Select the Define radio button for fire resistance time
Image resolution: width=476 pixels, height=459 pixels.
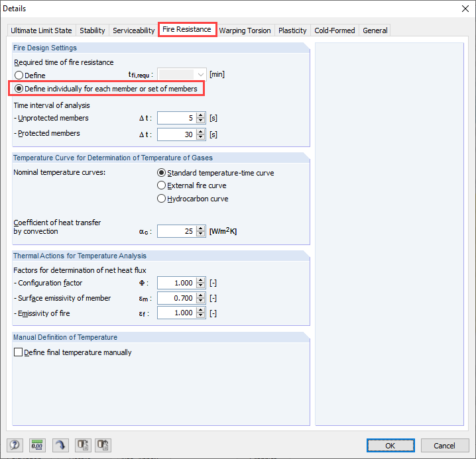(19, 76)
